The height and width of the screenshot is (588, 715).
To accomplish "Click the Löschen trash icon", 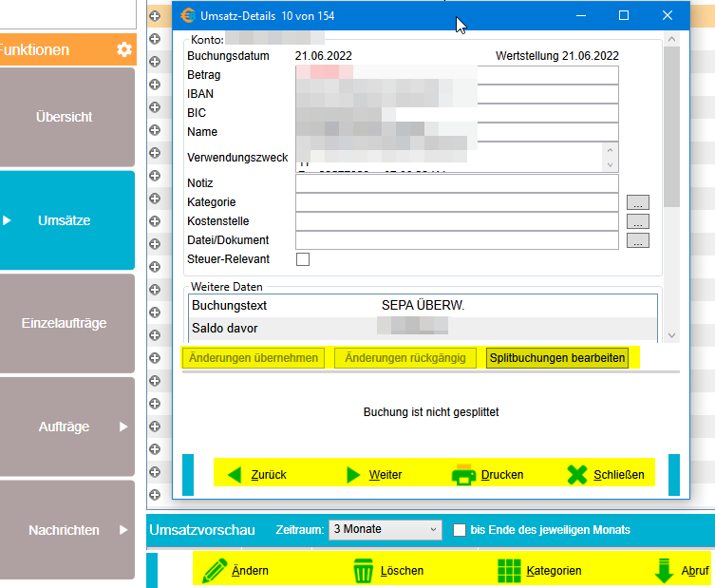I will coord(363,571).
